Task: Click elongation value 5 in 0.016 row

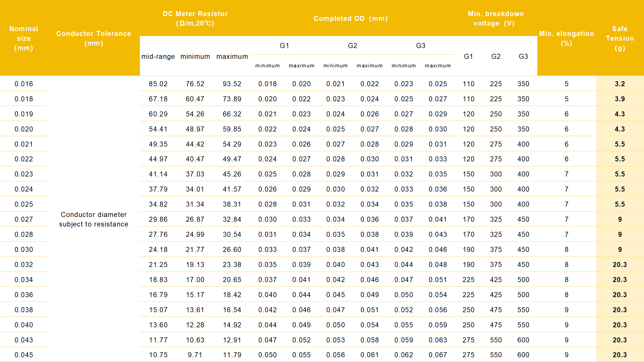Action: click(566, 84)
